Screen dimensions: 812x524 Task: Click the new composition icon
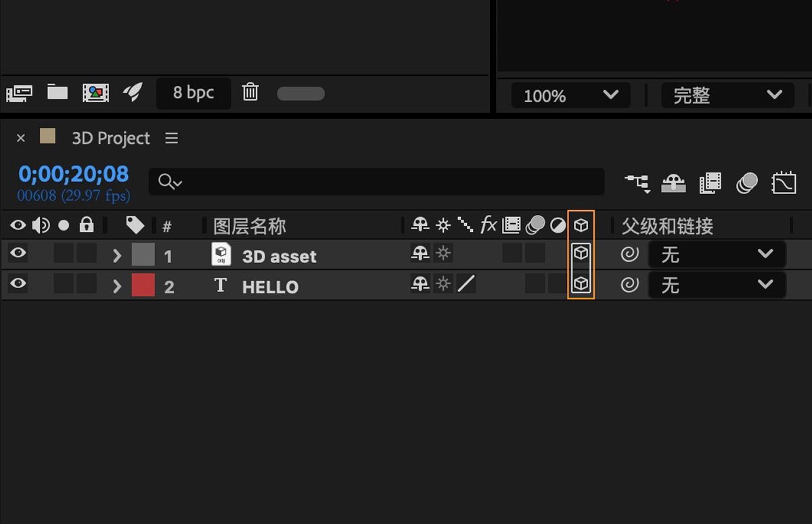click(x=95, y=93)
